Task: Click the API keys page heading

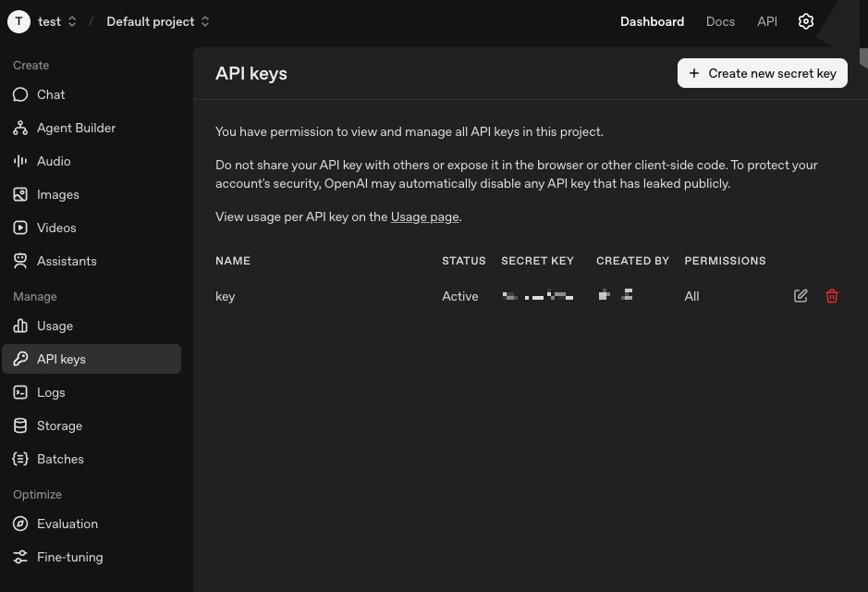Action: (251, 73)
